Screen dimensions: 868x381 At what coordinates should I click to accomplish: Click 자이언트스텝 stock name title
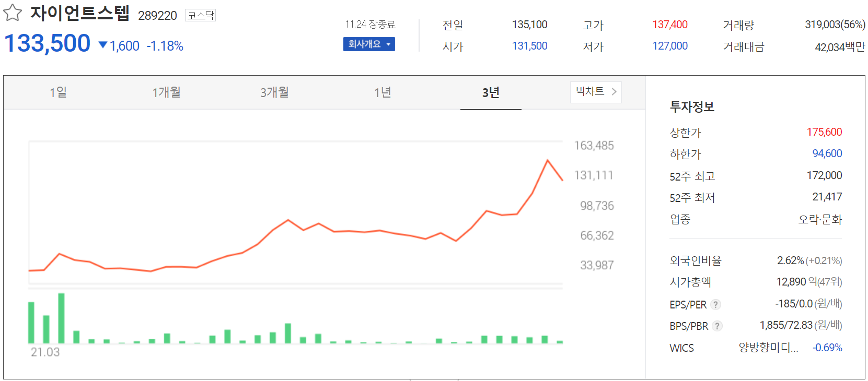pos(79,13)
